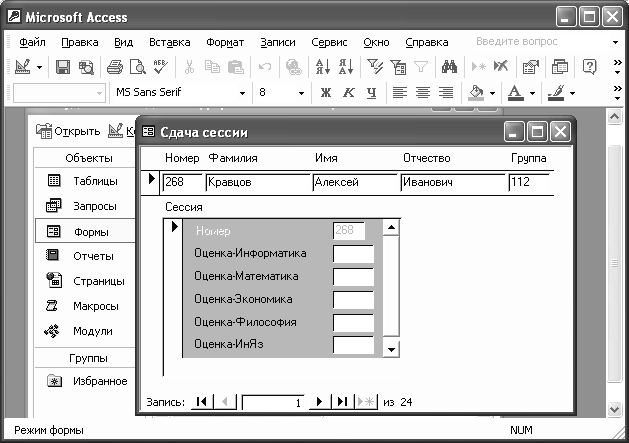Show the database window icon
Image resolution: width=629 pixels, height=443 pixels.
click(x=560, y=67)
